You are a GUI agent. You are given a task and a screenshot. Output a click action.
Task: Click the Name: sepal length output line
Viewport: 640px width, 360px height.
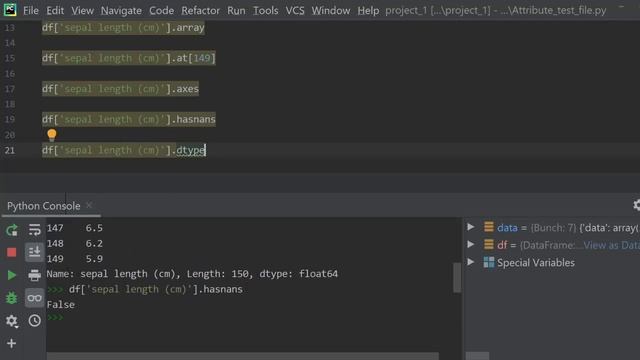click(192, 274)
